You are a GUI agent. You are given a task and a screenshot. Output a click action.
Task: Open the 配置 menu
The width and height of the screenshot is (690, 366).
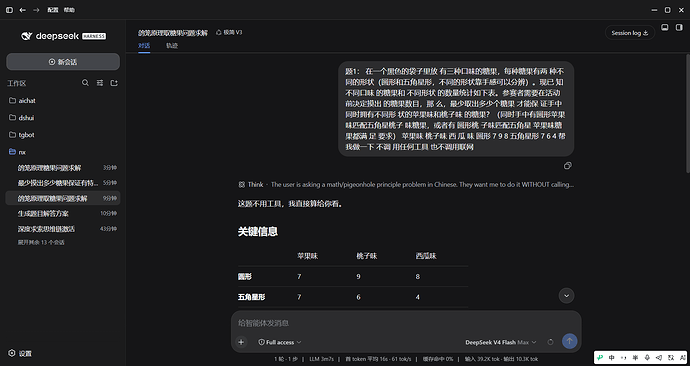(x=53, y=10)
